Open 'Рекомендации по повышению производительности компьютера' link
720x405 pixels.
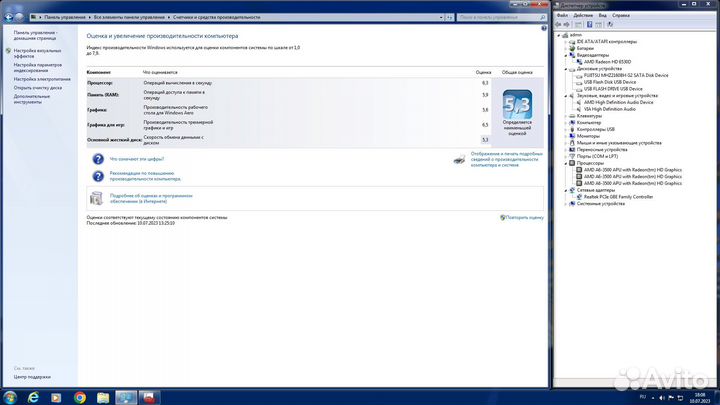145,176
